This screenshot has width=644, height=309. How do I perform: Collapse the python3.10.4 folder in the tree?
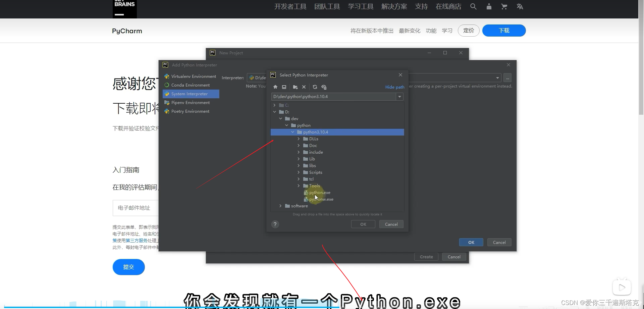click(x=292, y=132)
